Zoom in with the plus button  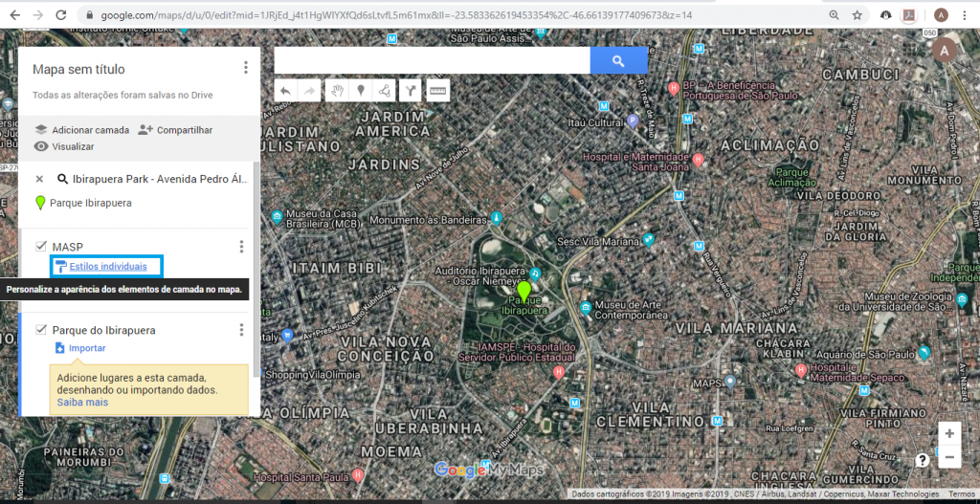tap(949, 433)
